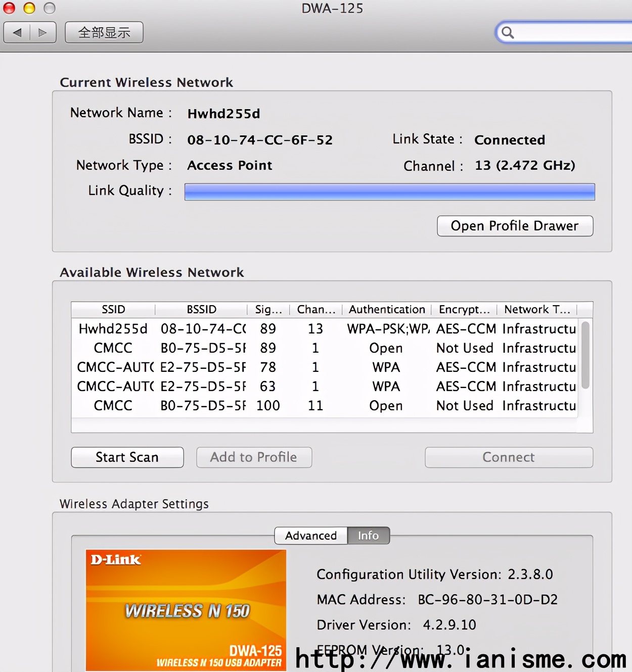Start a wireless network scan
The height and width of the screenshot is (672, 632).
point(127,457)
